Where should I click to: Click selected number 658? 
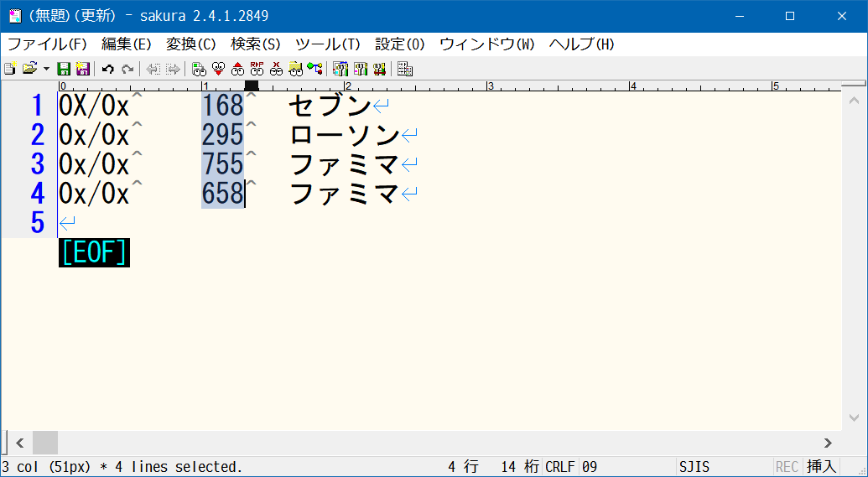point(222,193)
